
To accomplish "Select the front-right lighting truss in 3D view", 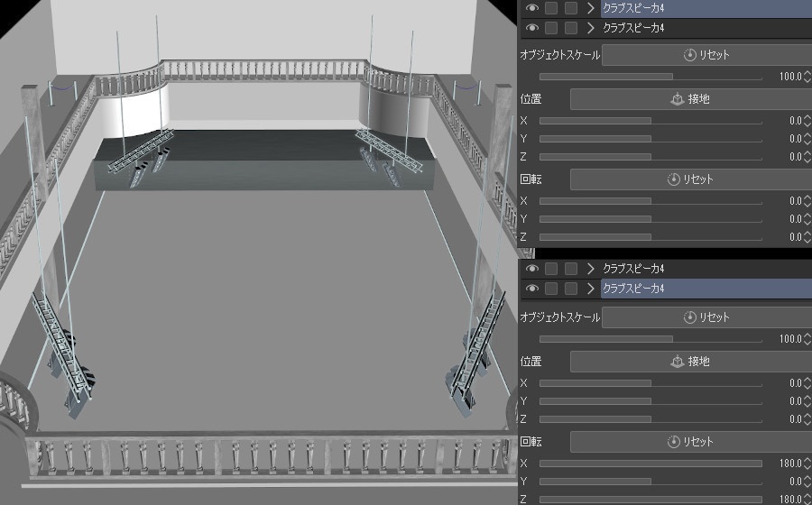I will click(x=478, y=344).
